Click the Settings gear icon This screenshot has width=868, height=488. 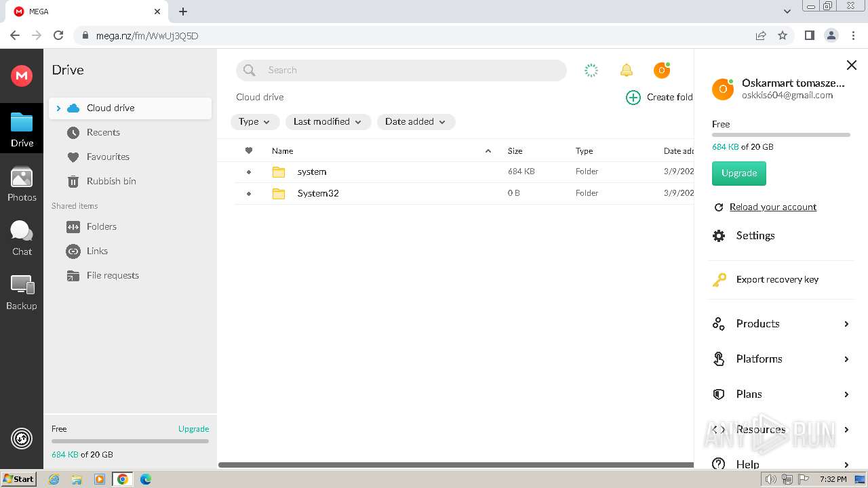[x=719, y=236]
